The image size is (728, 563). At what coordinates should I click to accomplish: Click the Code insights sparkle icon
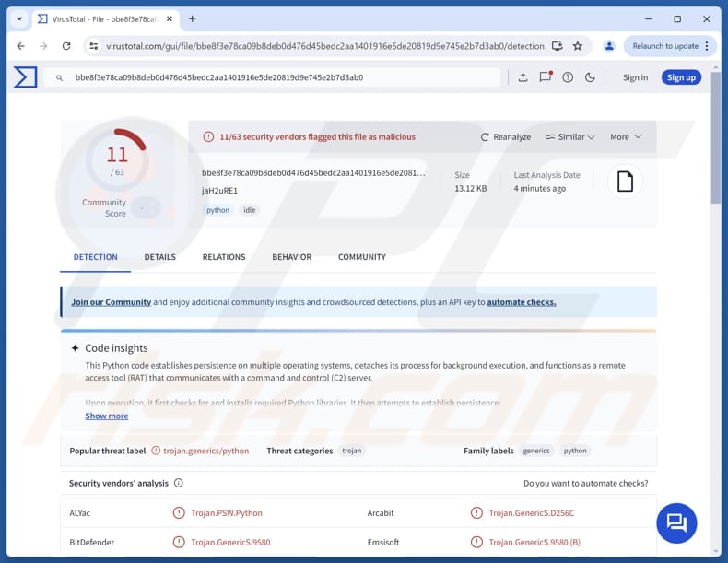75,348
